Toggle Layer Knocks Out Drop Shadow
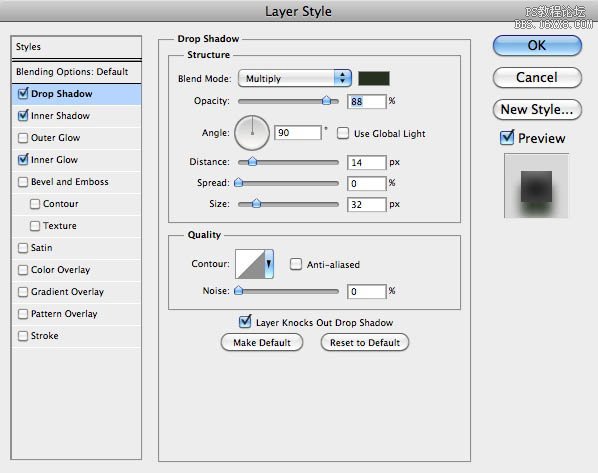598x473 pixels. pyautogui.click(x=245, y=322)
